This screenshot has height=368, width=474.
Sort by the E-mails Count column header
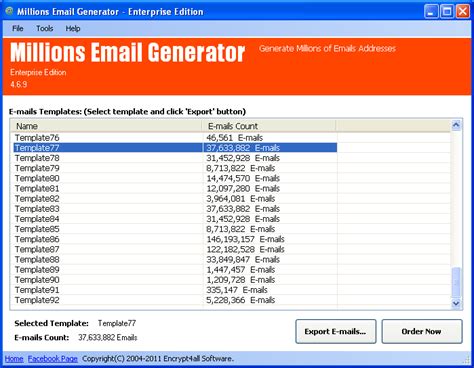(x=269, y=126)
